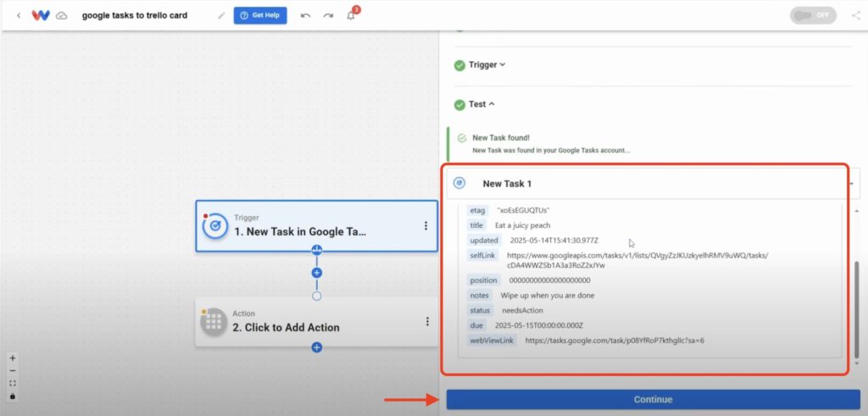Collapse the Trigger section

pyautogui.click(x=487, y=64)
